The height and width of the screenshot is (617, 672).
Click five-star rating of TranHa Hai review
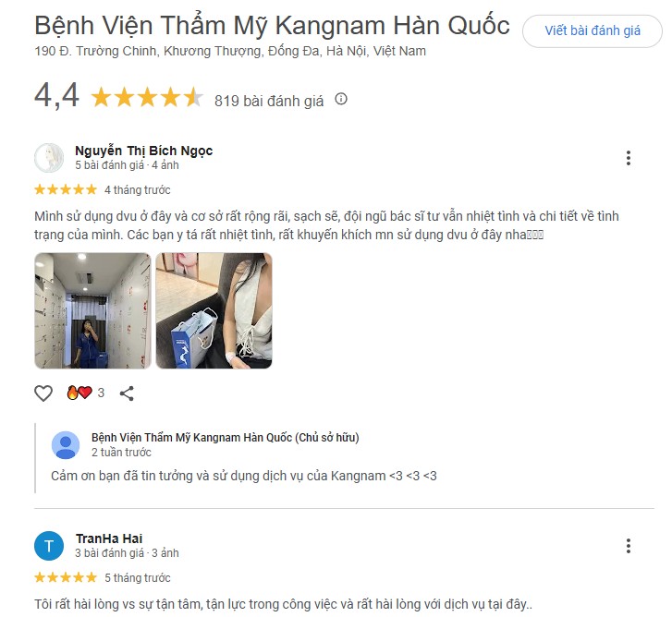[66, 577]
